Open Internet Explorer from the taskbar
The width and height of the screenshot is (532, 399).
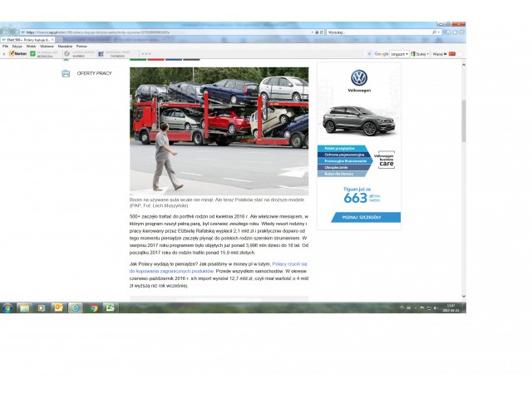[x=76, y=308]
